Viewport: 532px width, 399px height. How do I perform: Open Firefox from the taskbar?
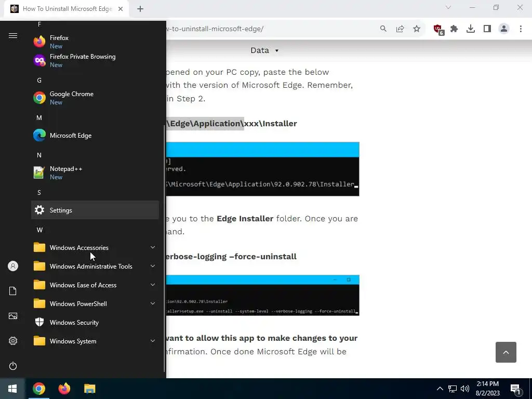[64, 389]
